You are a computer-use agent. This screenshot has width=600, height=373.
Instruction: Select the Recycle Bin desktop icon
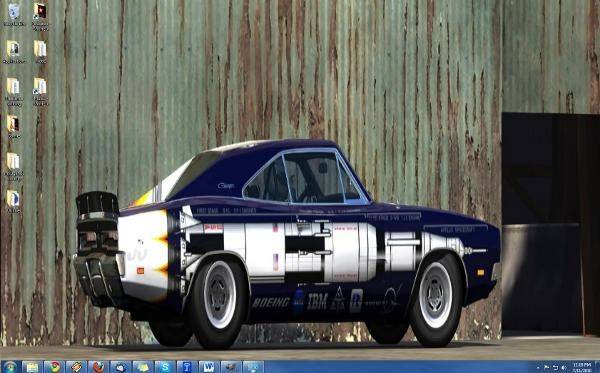point(14,15)
